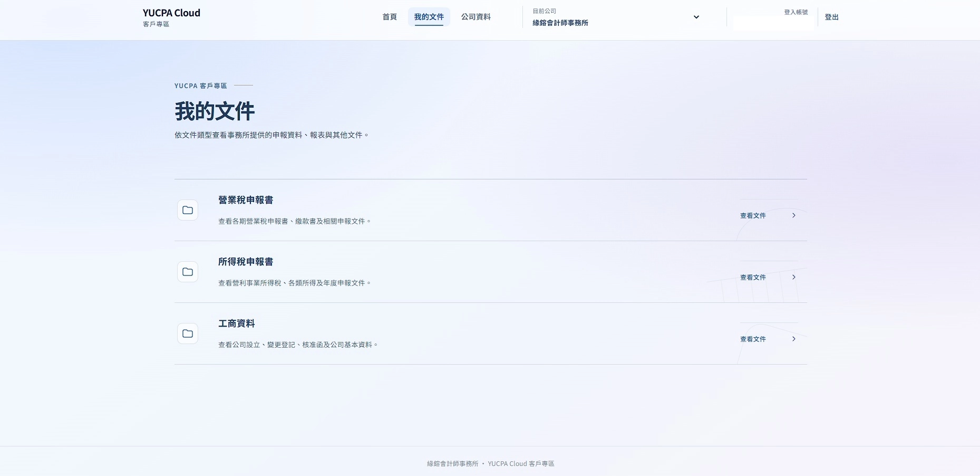Screen dimensions: 980x476
Task: Go to 首頁 in navigation
Action: coord(390,17)
